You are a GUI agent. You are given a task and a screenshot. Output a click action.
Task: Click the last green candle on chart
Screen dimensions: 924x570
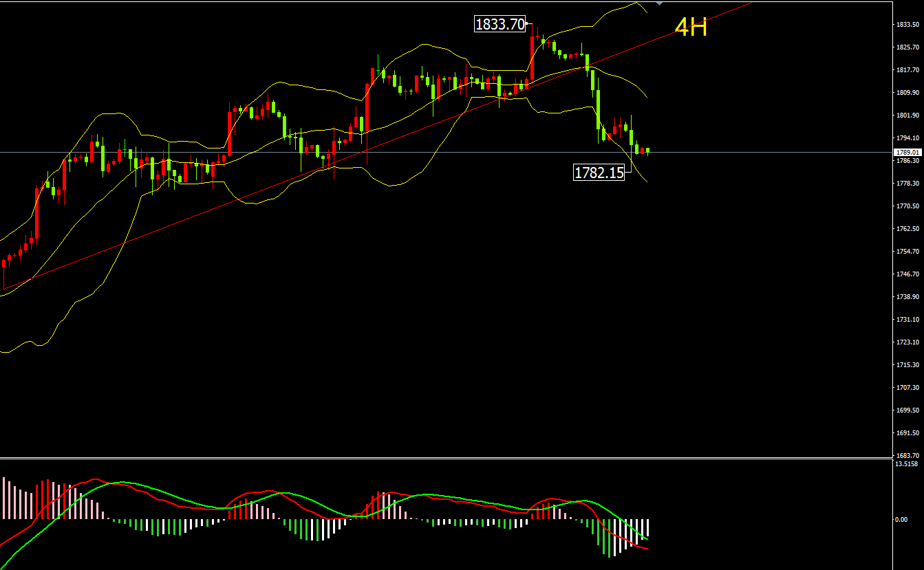pyautogui.click(x=647, y=150)
